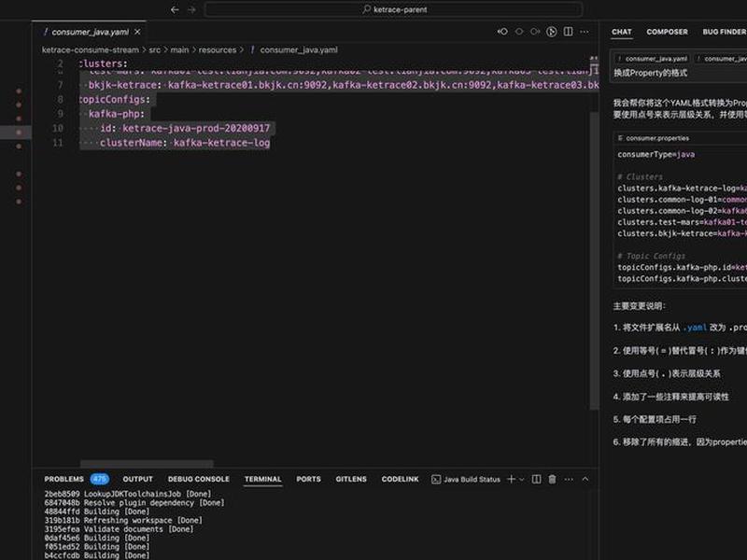This screenshot has height=560, width=747.
Task: Switch to the CHAT tab
Action: tap(621, 32)
